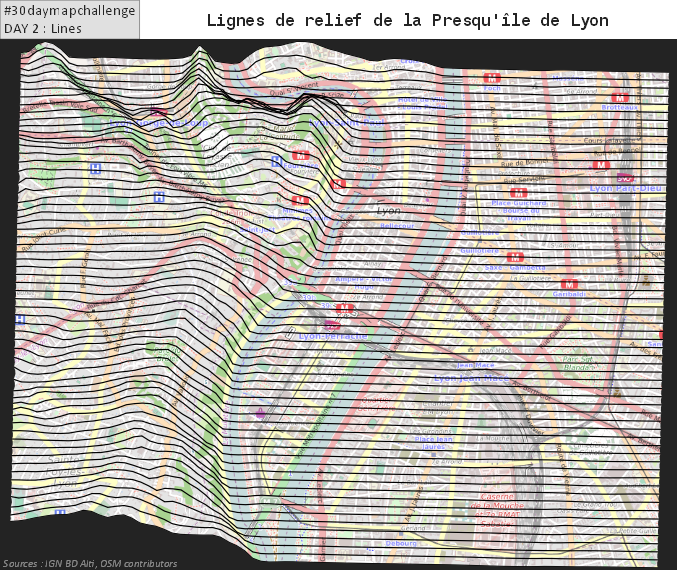
Task: Select the metro M icon above Perrache SNCF logo
Action: pos(344,308)
